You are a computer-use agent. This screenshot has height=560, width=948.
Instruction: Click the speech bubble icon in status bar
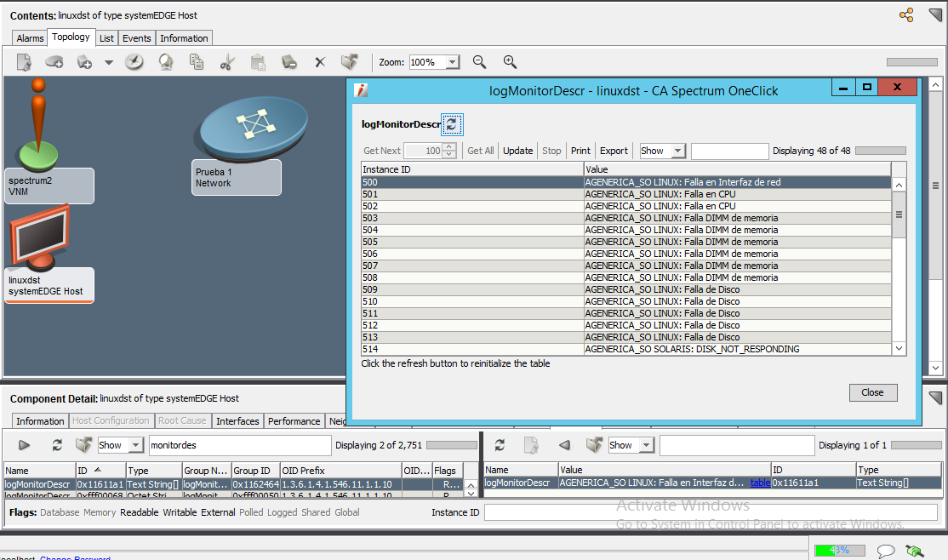tap(886, 551)
